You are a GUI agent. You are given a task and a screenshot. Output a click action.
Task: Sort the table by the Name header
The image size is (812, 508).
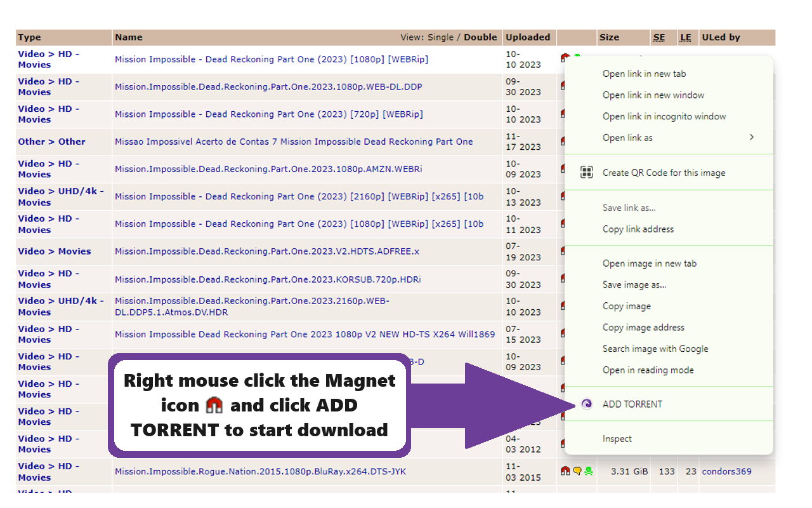click(x=129, y=37)
